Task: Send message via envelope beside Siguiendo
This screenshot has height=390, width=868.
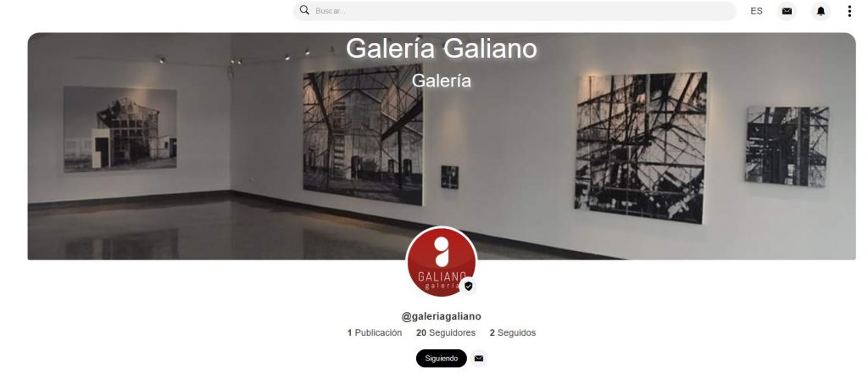Action: tap(479, 359)
